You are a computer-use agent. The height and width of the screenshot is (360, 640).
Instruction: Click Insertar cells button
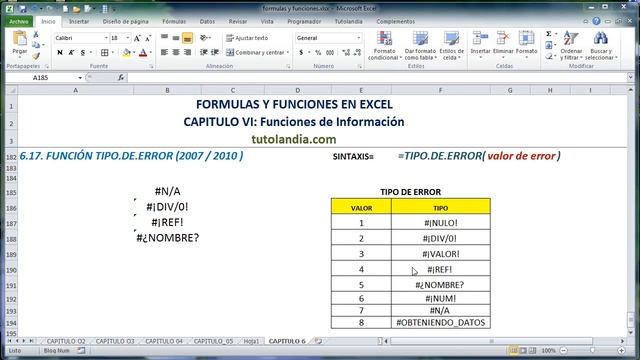coord(480,44)
